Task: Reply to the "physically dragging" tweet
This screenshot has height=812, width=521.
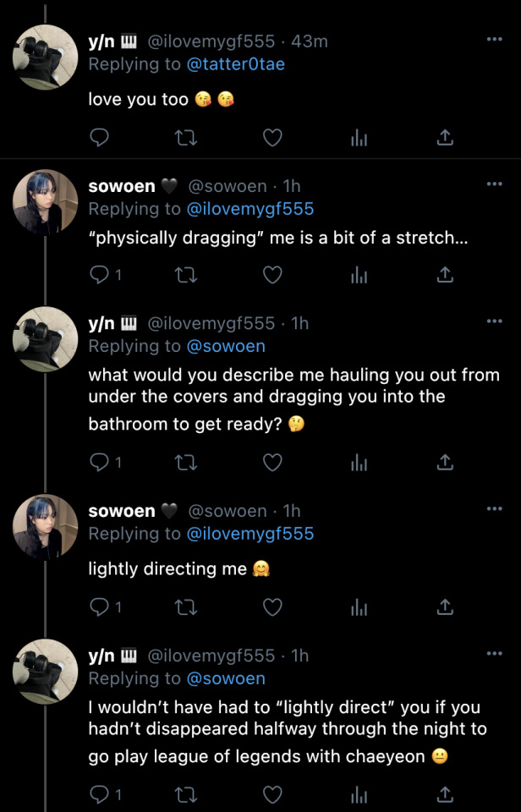Action: point(99,275)
